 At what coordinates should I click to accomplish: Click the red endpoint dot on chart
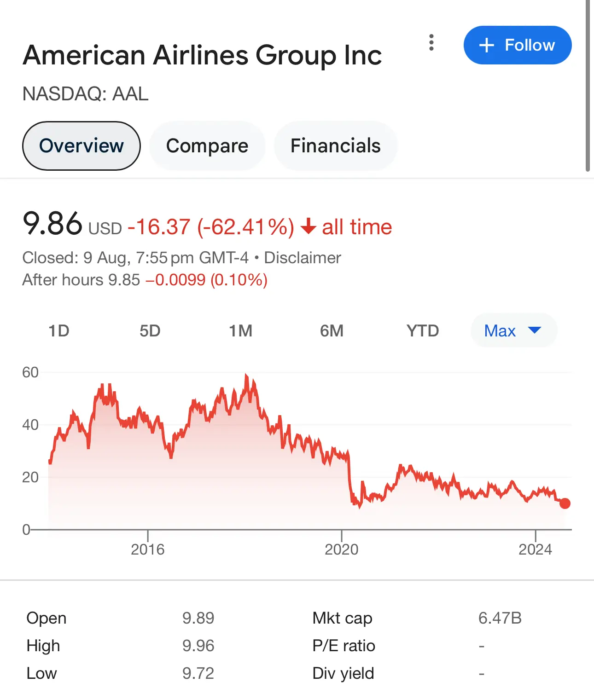(x=565, y=503)
